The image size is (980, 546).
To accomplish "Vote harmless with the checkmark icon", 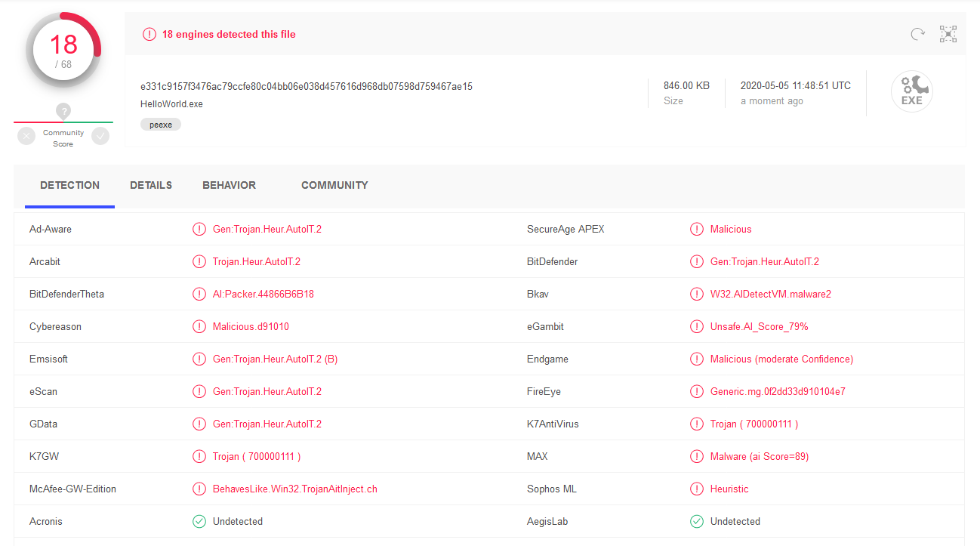I will (100, 136).
